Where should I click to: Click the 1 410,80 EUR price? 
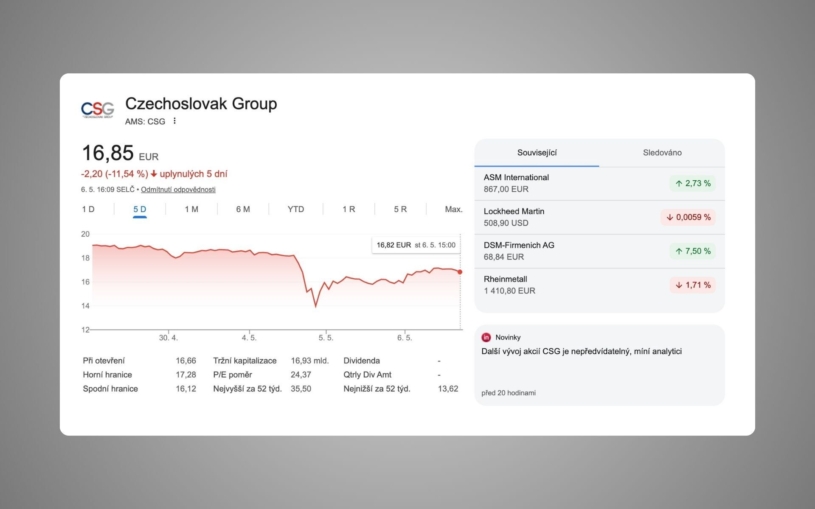pos(509,291)
